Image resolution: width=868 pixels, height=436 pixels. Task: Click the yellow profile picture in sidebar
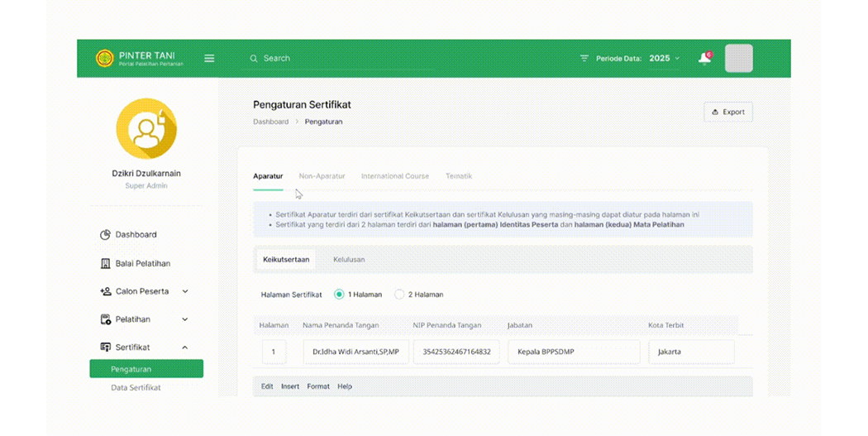point(146,128)
